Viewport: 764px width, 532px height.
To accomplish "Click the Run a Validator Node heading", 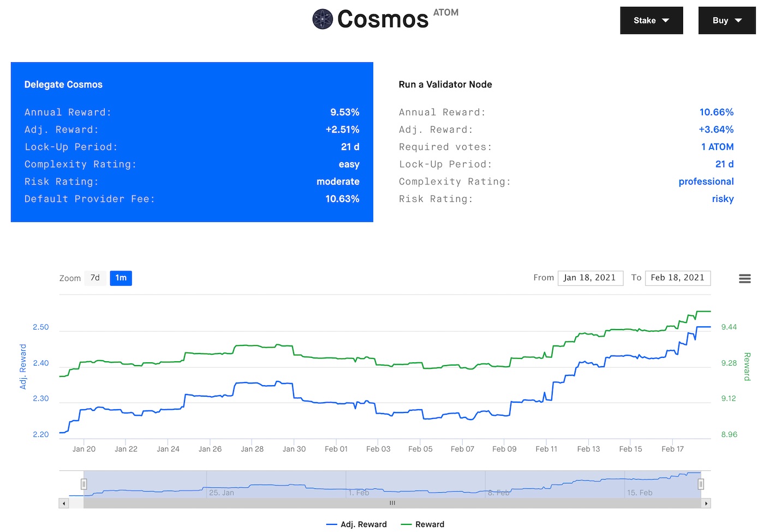I will click(445, 85).
